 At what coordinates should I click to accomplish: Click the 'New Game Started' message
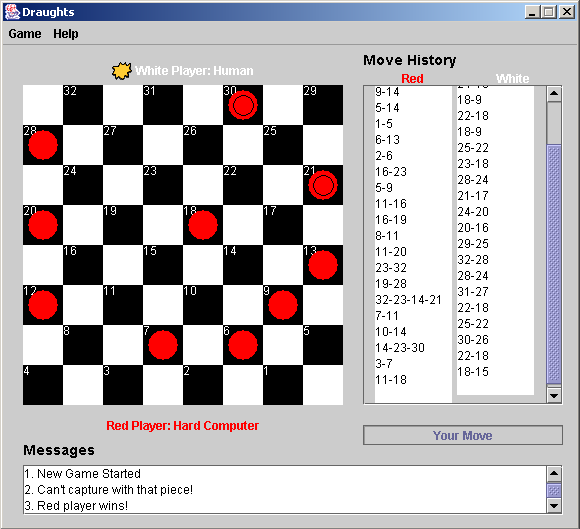(x=82, y=474)
